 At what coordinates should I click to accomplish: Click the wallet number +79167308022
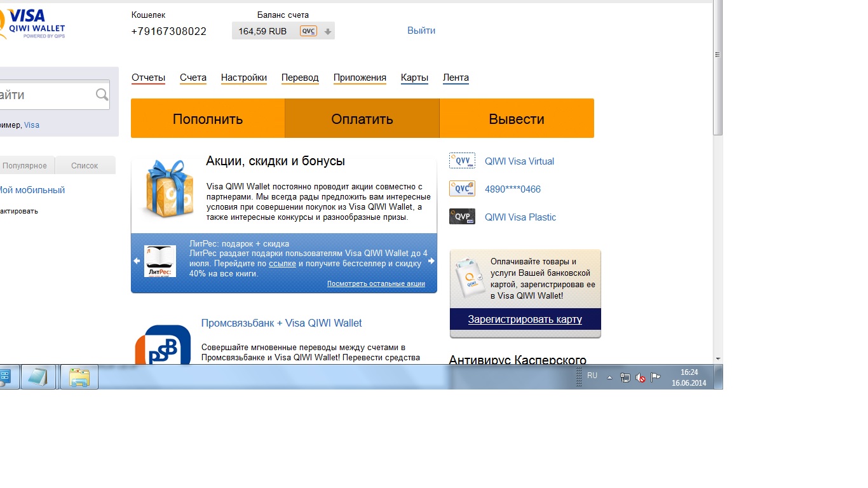coord(169,31)
